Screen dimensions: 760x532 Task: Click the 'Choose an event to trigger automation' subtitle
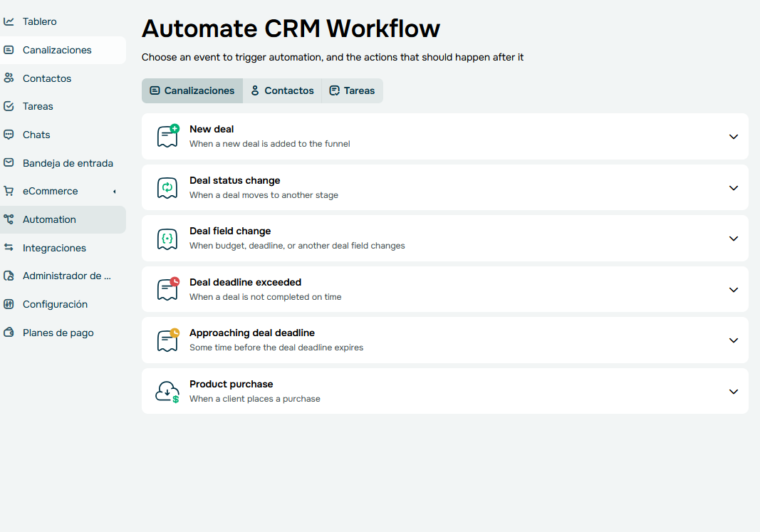coord(333,57)
